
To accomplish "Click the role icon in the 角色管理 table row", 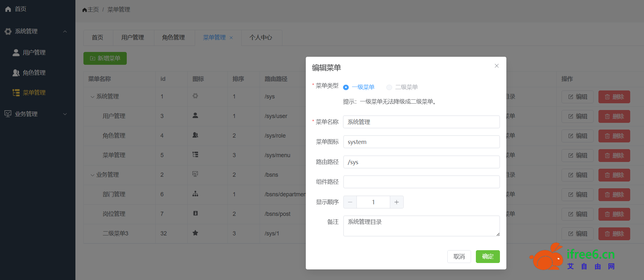I will coord(195,135).
